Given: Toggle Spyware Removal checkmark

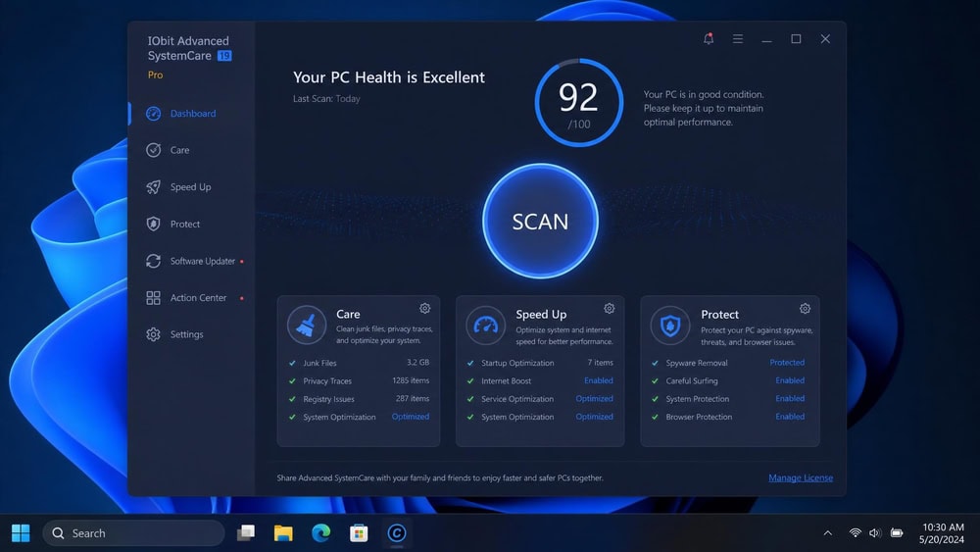Looking at the screenshot, I should tap(655, 363).
